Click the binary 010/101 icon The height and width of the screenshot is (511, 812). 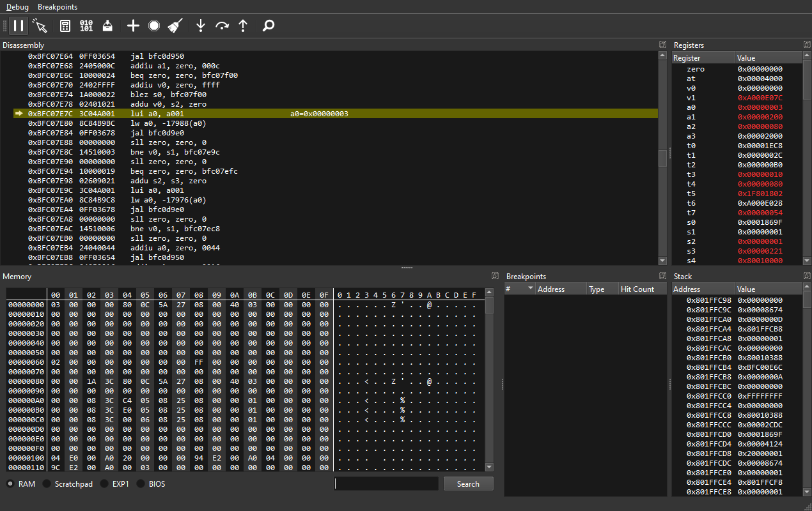pyautogui.click(x=86, y=26)
